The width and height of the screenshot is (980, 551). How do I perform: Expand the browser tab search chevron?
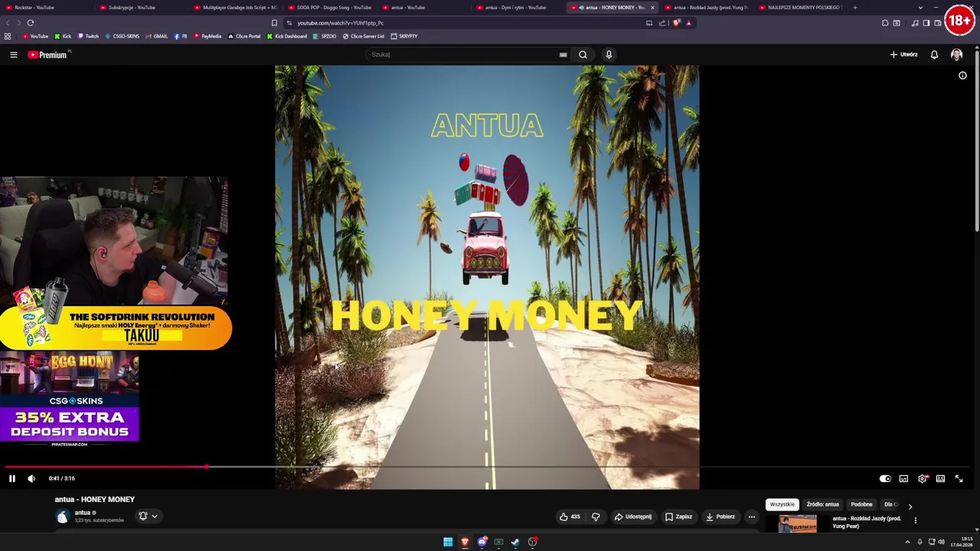920,8
